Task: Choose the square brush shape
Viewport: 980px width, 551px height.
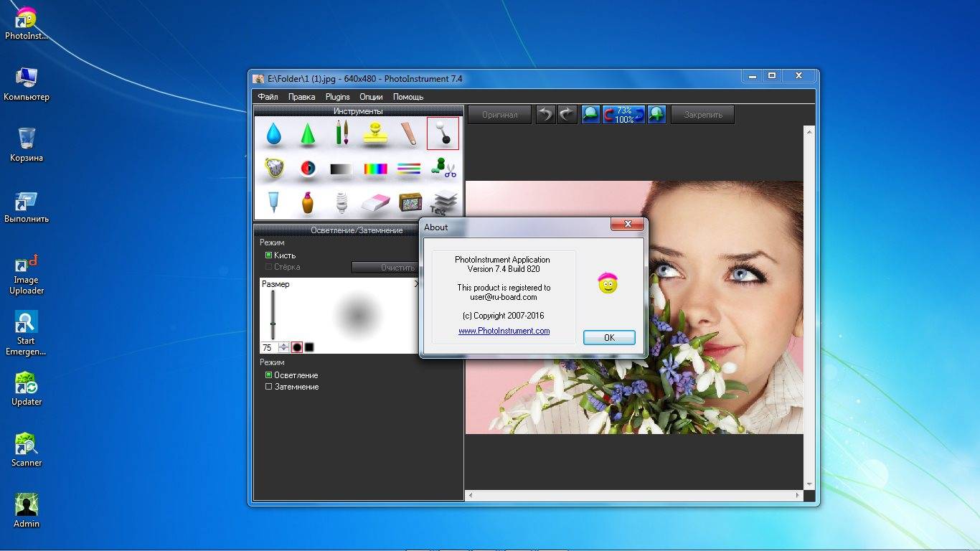Action: click(309, 347)
